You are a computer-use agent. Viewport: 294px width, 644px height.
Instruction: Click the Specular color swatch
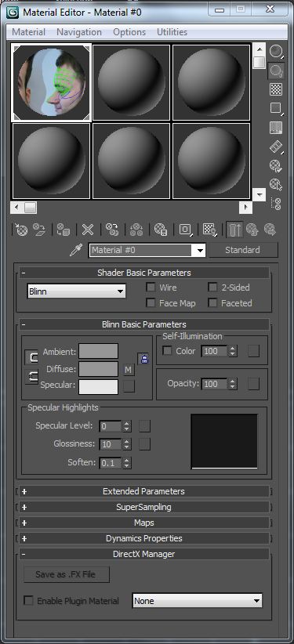(x=99, y=386)
